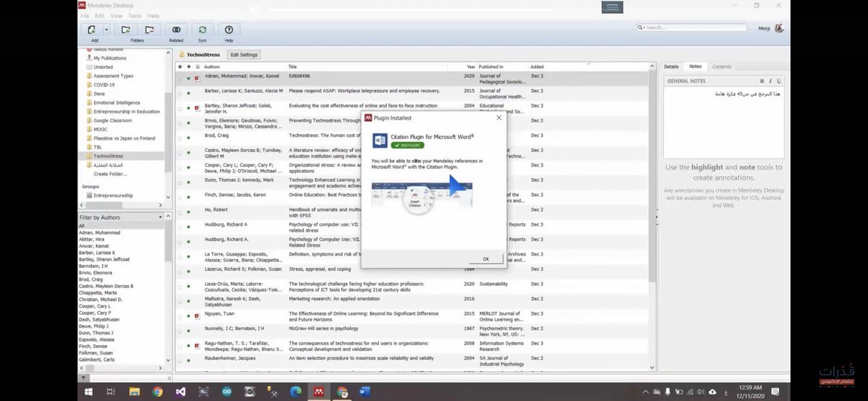The width and height of the screenshot is (868, 401).
Task: Sort by the Year column header
Action: [470, 67]
